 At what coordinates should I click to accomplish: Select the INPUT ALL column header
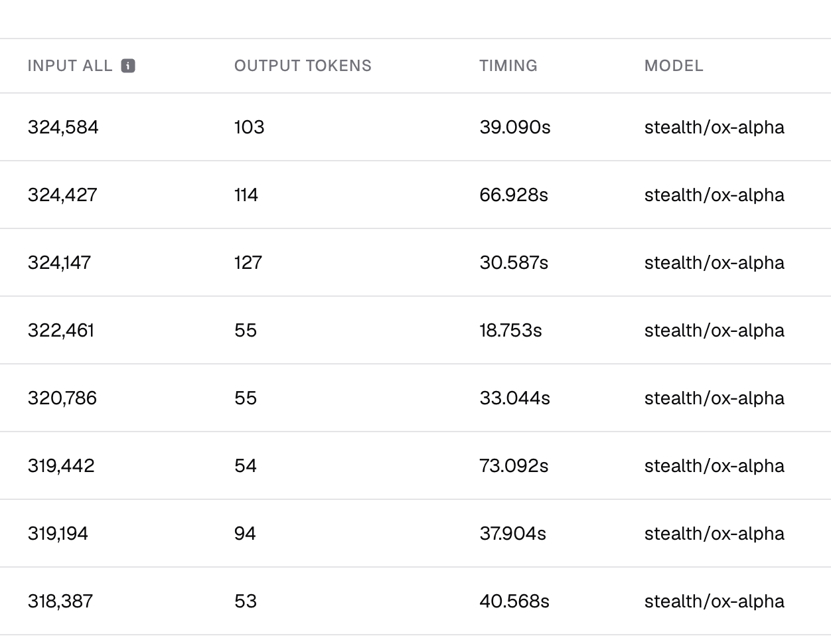coord(70,66)
